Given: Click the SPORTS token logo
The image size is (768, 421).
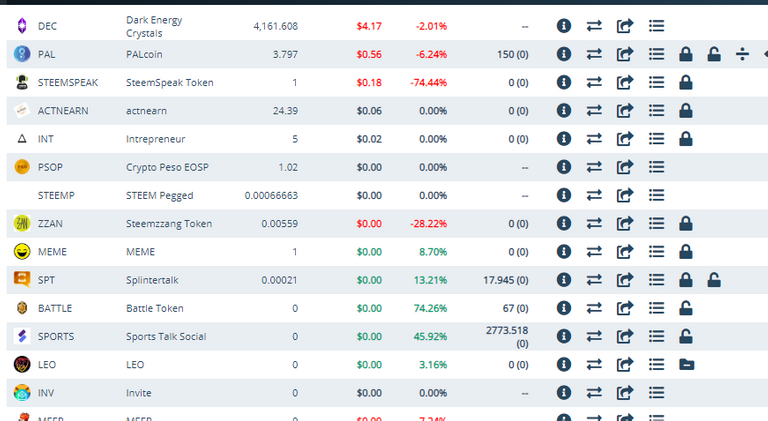Looking at the screenshot, I should click(22, 336).
